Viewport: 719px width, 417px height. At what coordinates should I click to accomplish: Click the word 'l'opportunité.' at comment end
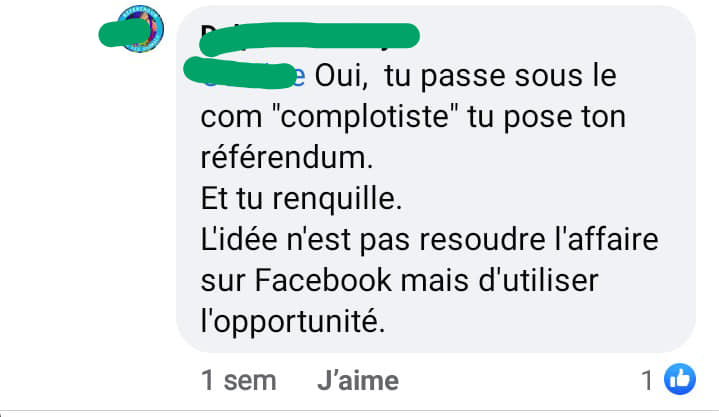point(293,321)
